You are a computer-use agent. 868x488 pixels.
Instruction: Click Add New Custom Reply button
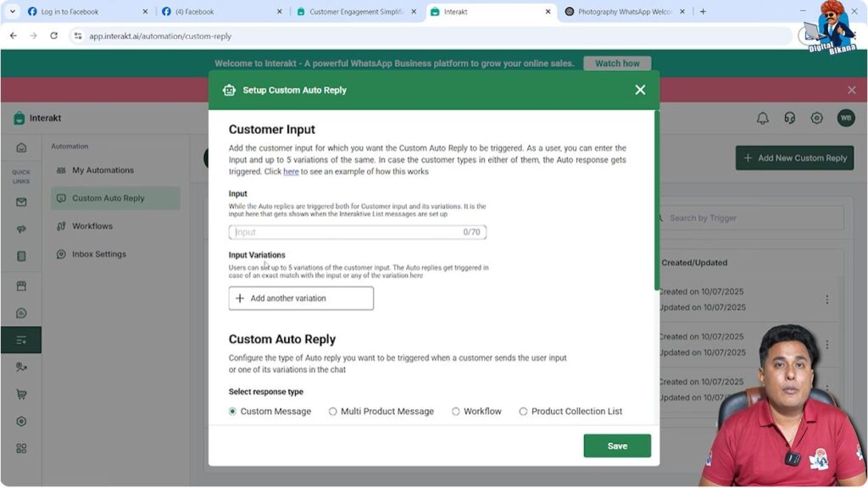pos(794,158)
